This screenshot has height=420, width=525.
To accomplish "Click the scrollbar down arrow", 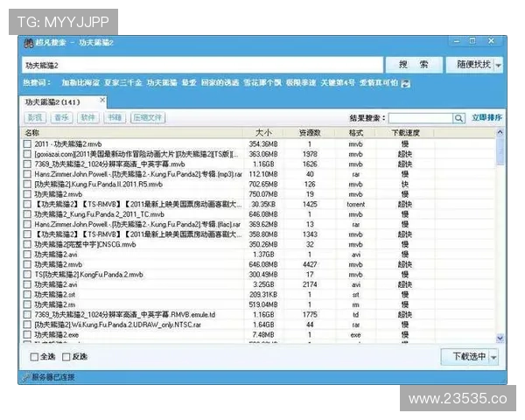I will tap(500, 338).
